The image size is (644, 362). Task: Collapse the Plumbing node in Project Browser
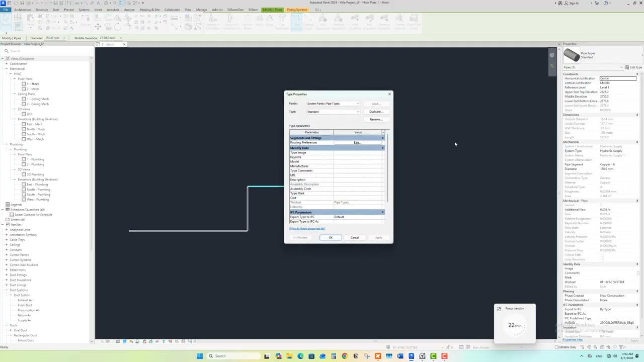click(7, 144)
